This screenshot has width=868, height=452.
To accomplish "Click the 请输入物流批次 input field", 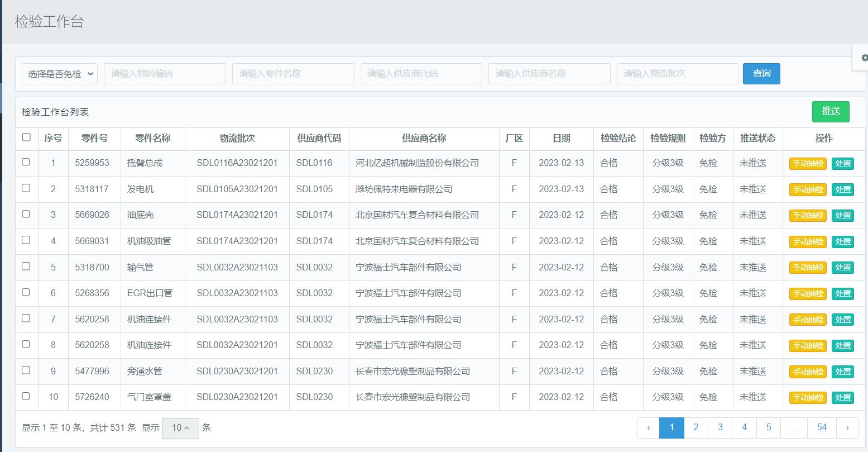I will pos(678,74).
